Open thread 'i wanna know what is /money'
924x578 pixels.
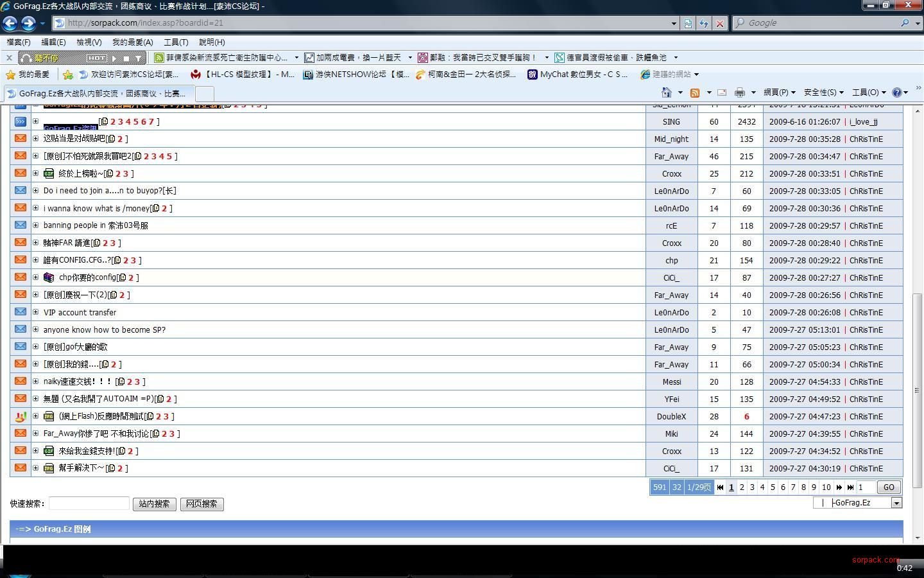[x=96, y=208]
